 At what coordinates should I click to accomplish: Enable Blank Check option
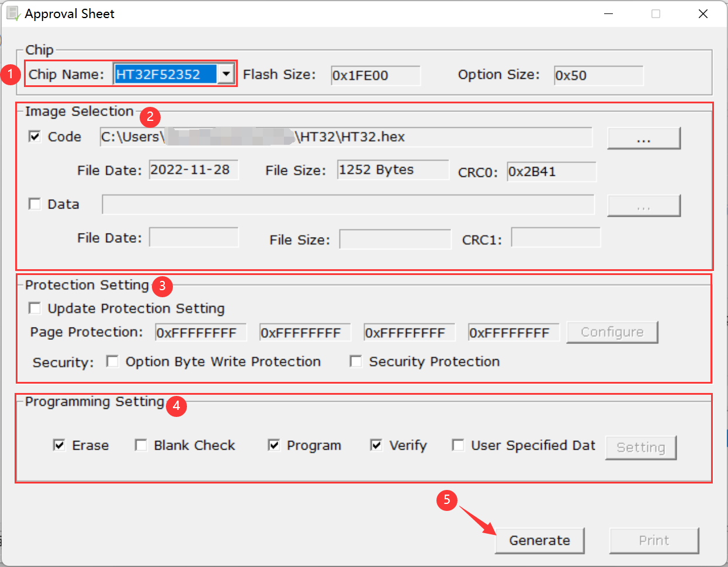141,445
